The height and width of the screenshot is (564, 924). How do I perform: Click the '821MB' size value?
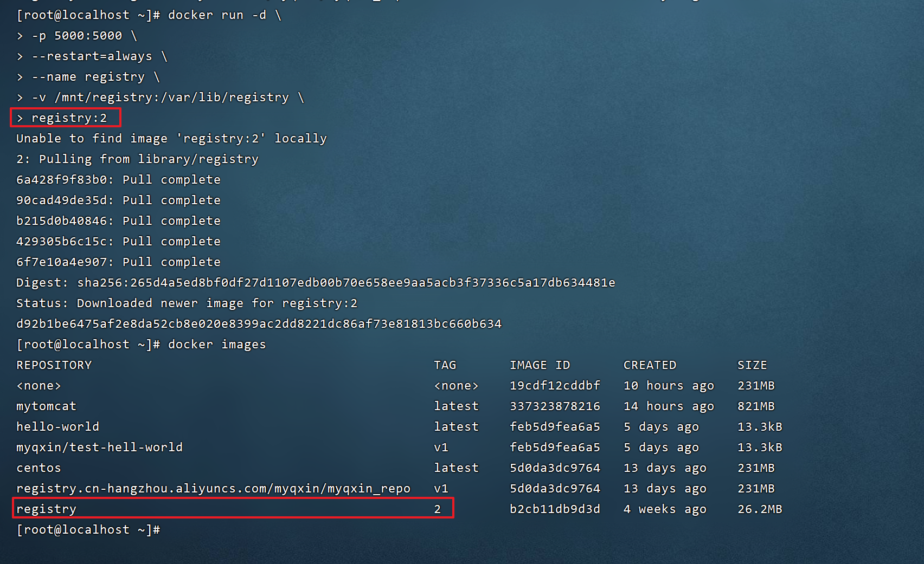[x=756, y=406]
